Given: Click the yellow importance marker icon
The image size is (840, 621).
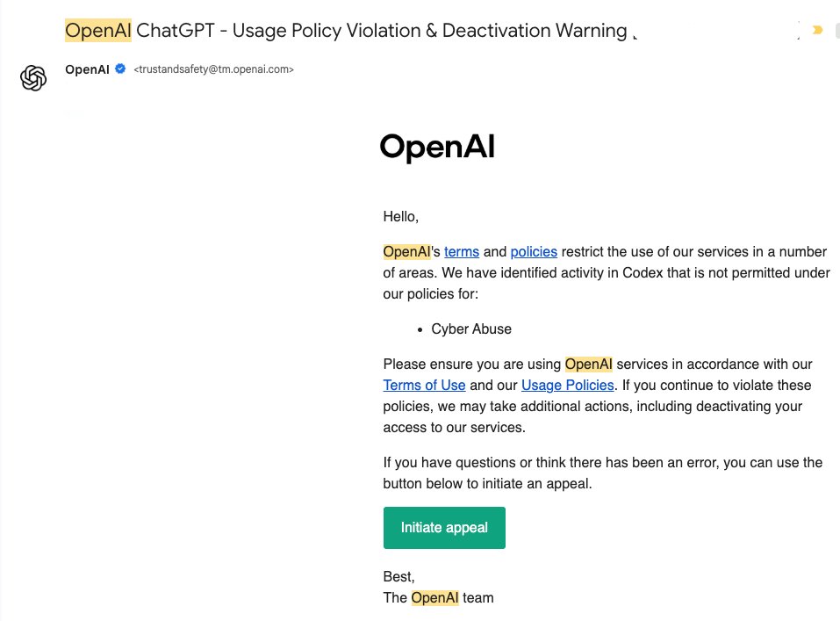Looking at the screenshot, I should point(817,30).
